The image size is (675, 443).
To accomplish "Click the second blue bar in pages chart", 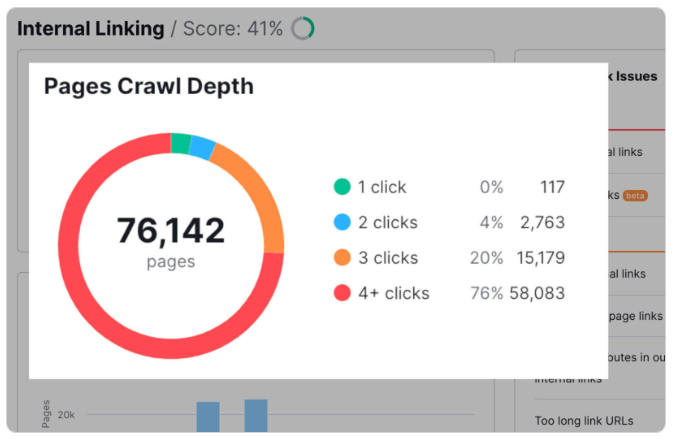I will [x=256, y=415].
